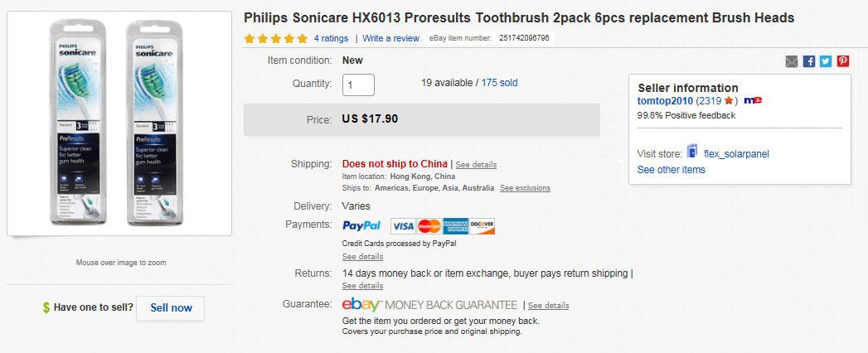Click the flex_solarpanel store door icon
The width and height of the screenshot is (868, 353).
click(x=692, y=151)
